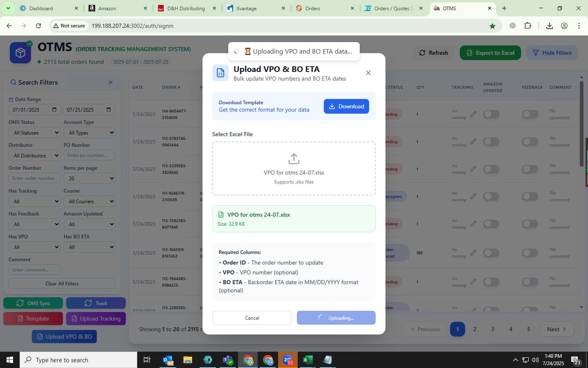The height and width of the screenshot is (368, 588).
Task: Go to Next page of orders
Action: tap(557, 329)
